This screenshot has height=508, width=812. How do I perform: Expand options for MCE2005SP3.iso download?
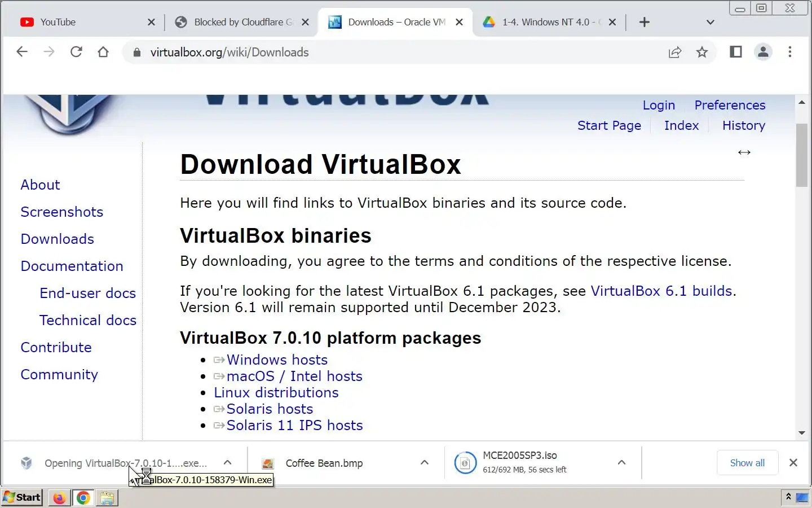[x=621, y=462]
